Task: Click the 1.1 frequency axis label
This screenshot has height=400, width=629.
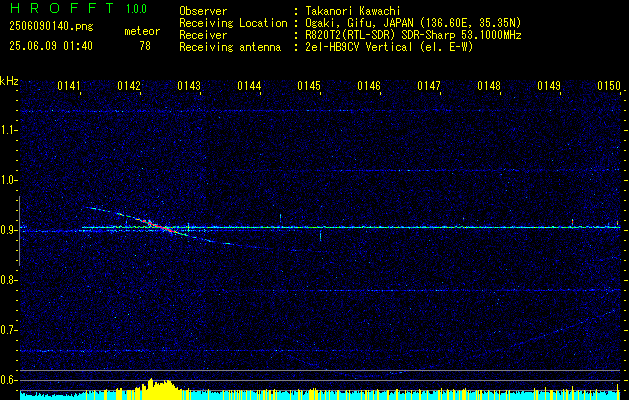Action: pyautogui.click(x=7, y=130)
